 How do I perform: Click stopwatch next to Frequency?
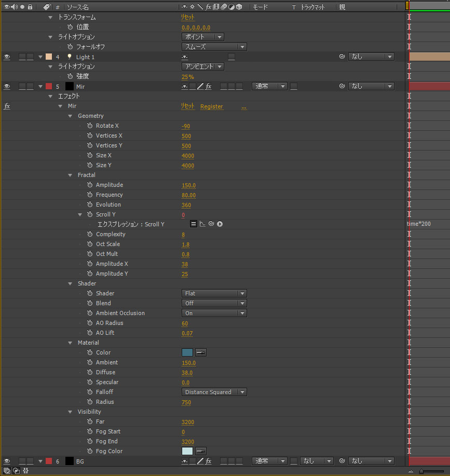[x=90, y=195]
